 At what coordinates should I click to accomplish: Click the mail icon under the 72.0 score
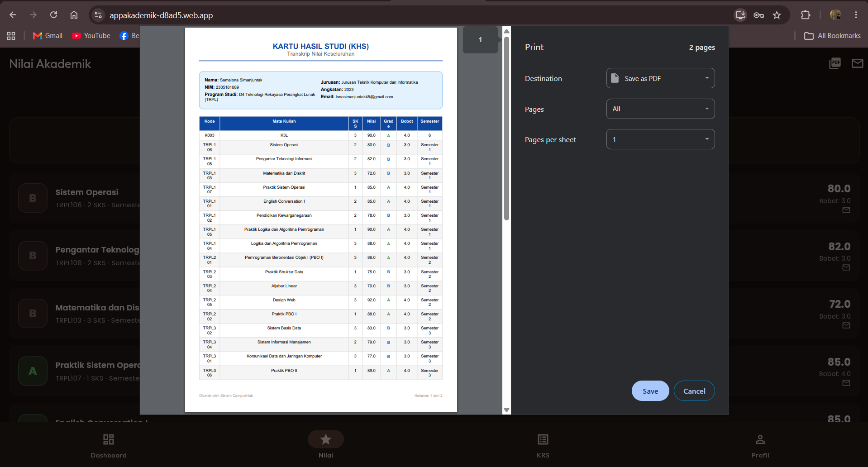pos(846,325)
